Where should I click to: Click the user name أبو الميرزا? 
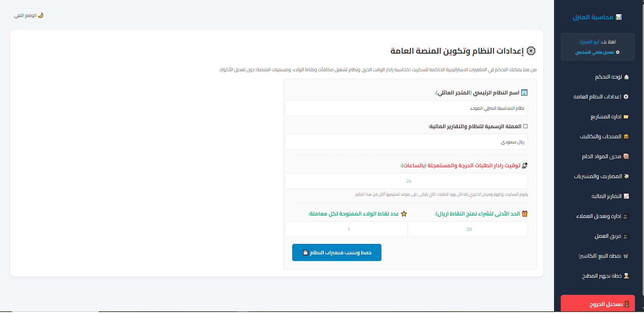coord(589,42)
